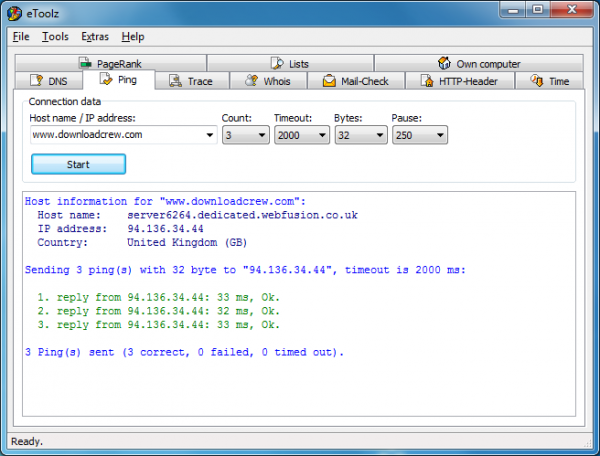Click the eToolz app icon in title bar
600x456 pixels.
click(15, 12)
